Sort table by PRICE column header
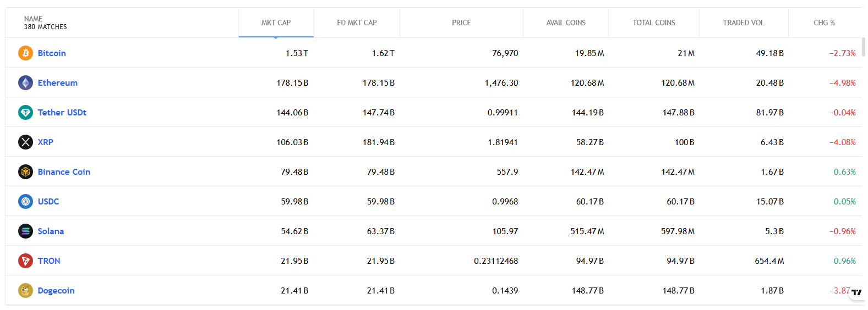 coord(461,23)
